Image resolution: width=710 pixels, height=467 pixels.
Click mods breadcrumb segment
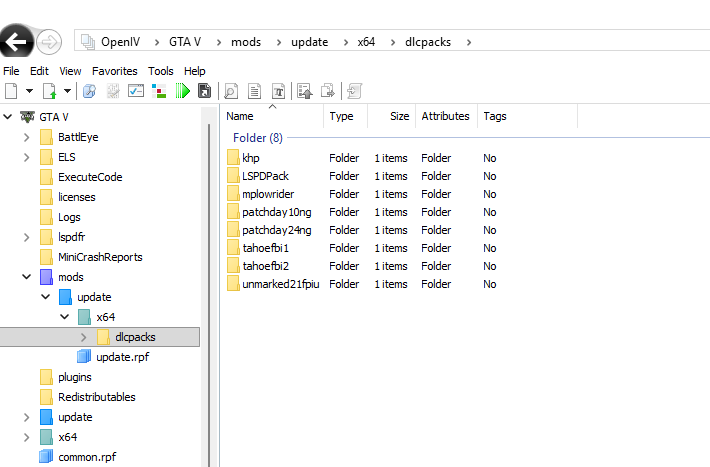click(246, 42)
